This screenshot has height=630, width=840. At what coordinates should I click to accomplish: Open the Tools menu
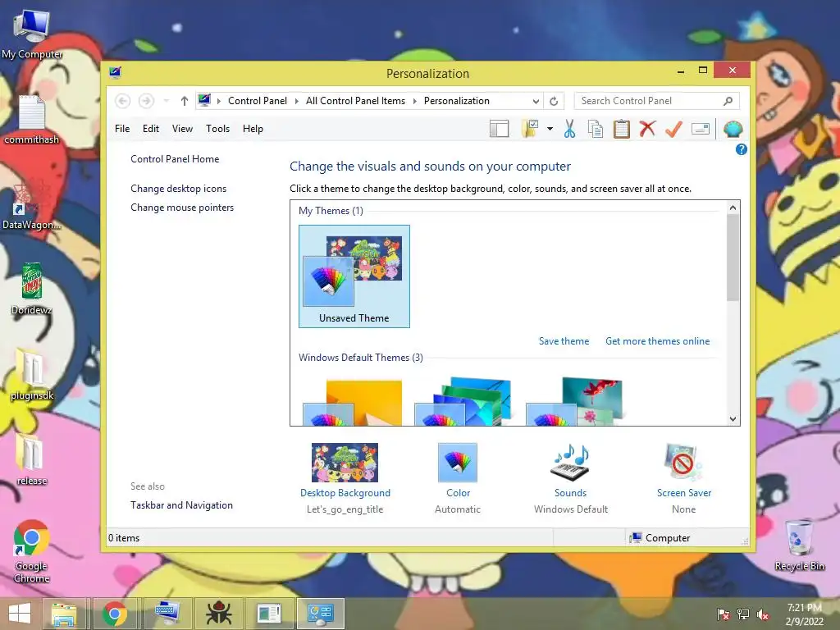point(217,129)
